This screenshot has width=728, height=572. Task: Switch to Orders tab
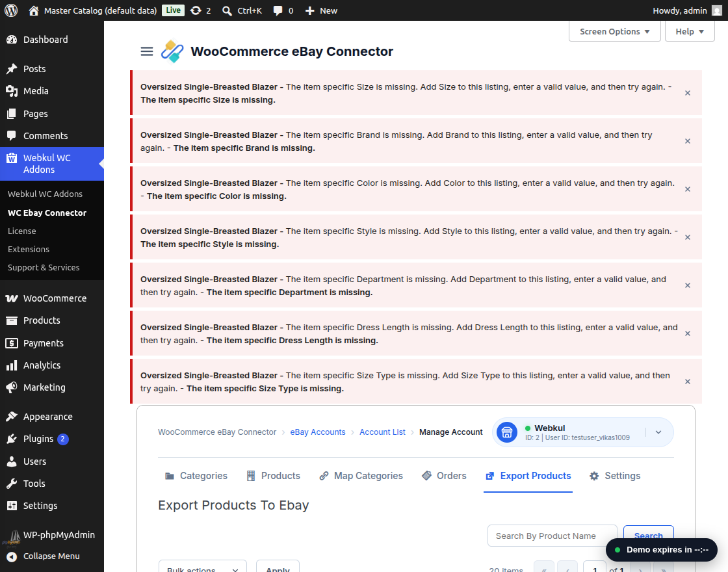(x=444, y=476)
